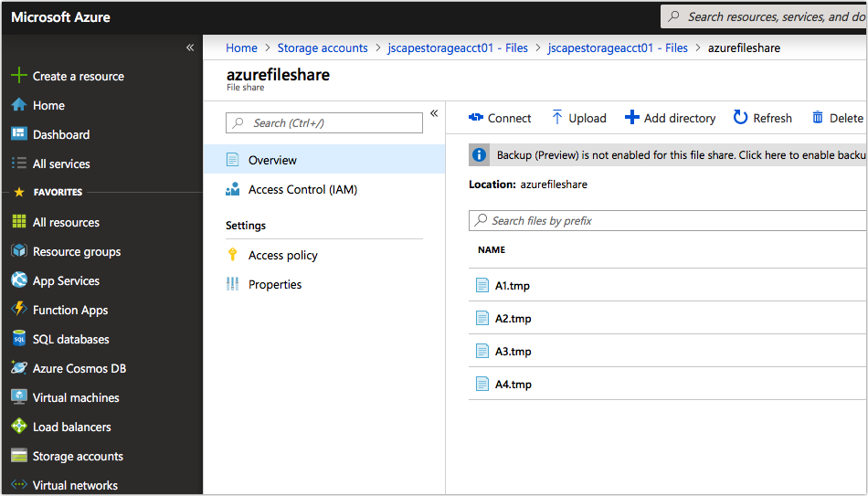Click the NAME column header
868x496 pixels.
pos(492,249)
